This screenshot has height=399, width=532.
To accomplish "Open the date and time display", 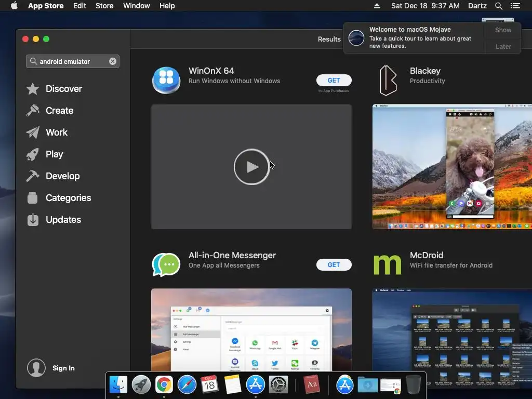I will tap(425, 6).
